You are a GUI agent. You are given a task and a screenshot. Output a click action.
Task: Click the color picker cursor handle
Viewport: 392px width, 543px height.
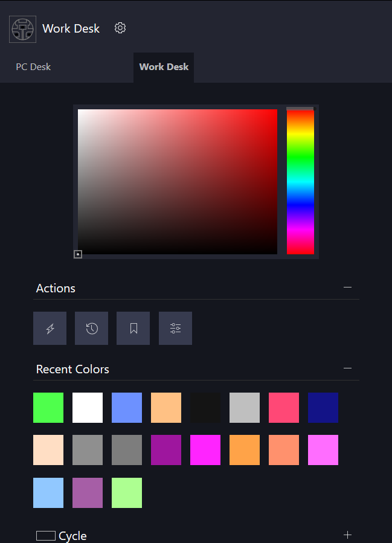pos(78,254)
